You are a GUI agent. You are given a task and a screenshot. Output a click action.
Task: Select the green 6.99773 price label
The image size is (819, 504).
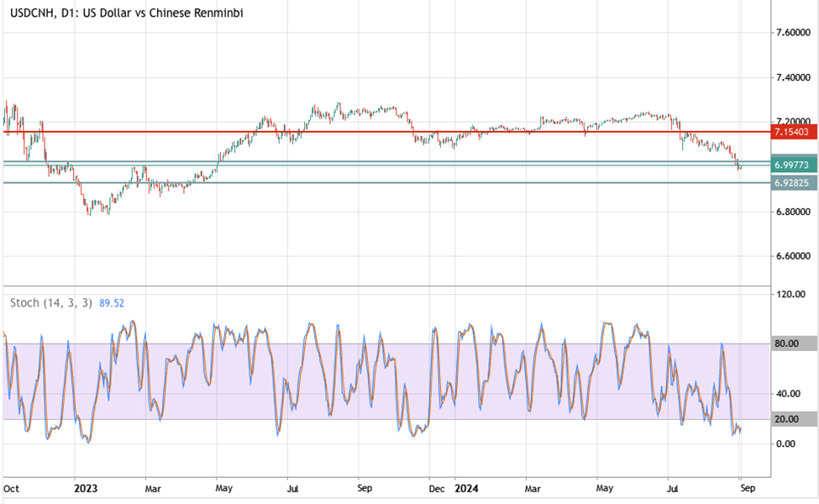[x=794, y=165]
